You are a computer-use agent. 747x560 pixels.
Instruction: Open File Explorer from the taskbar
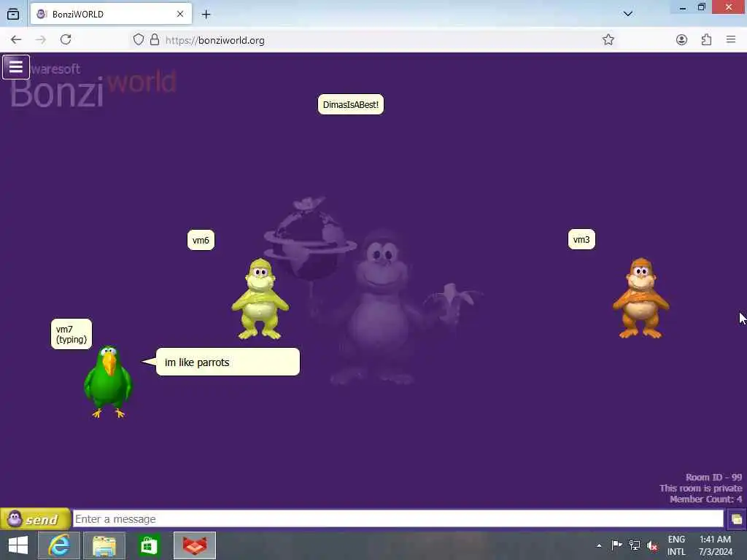tap(104, 545)
